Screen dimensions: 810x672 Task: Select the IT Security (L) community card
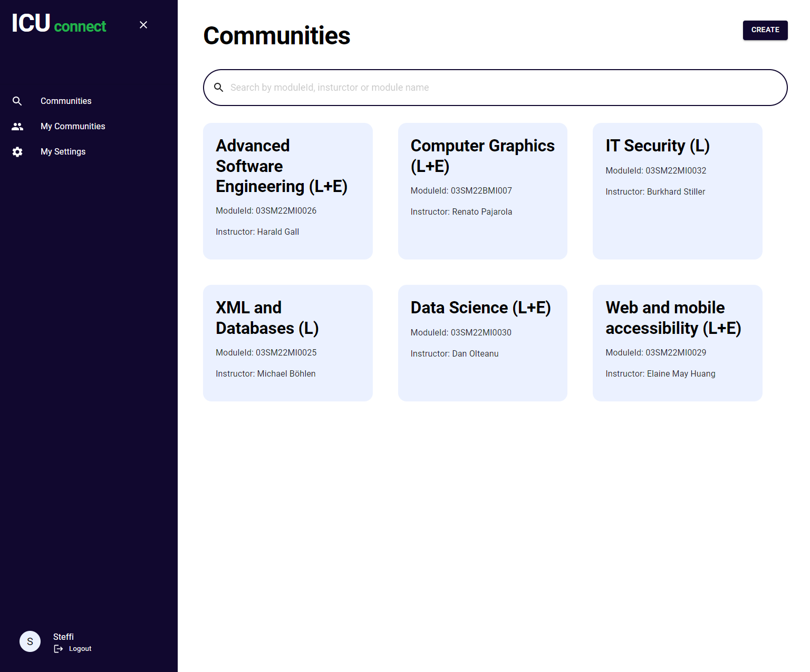click(x=678, y=191)
